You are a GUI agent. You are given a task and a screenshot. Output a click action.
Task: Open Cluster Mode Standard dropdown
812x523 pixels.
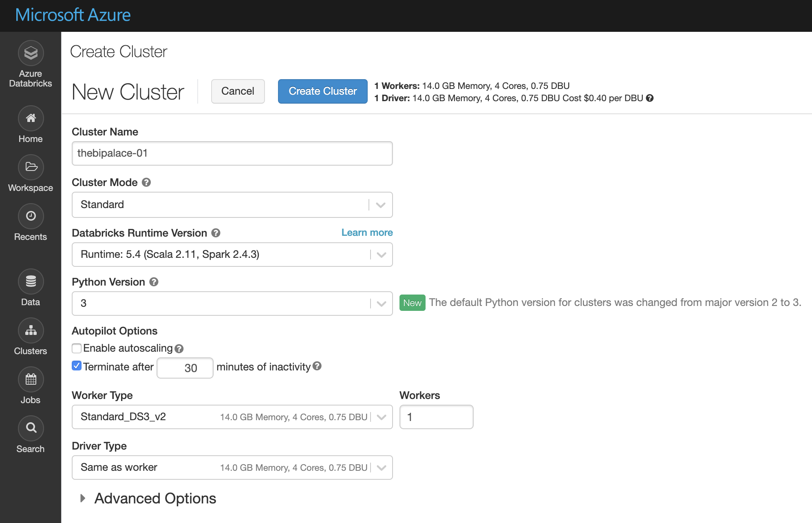click(232, 205)
